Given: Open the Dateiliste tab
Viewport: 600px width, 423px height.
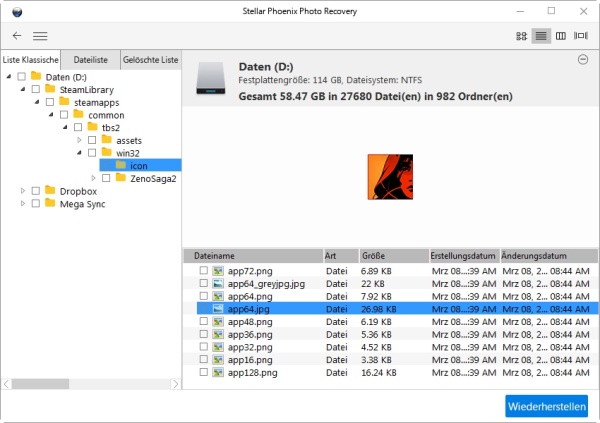Looking at the screenshot, I should coord(91,60).
